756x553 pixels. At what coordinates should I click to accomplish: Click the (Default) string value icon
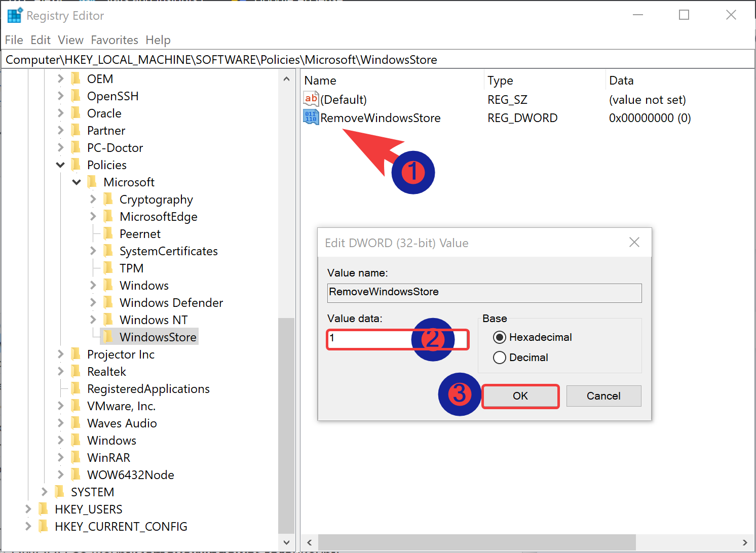click(311, 99)
